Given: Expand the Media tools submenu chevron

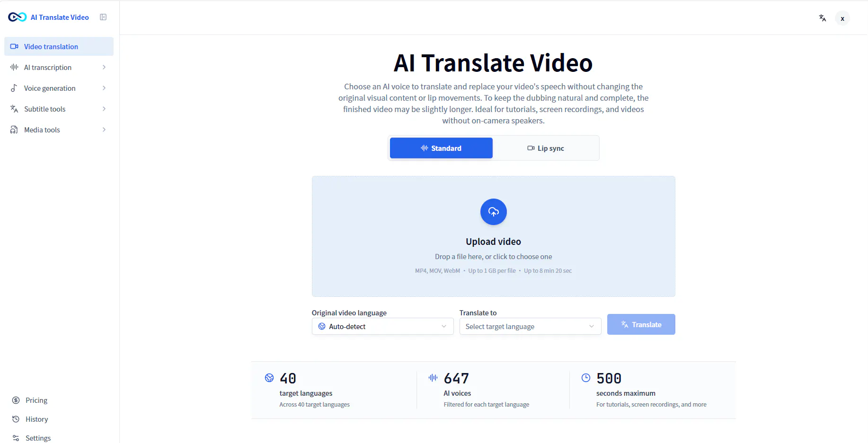Looking at the screenshot, I should point(104,130).
